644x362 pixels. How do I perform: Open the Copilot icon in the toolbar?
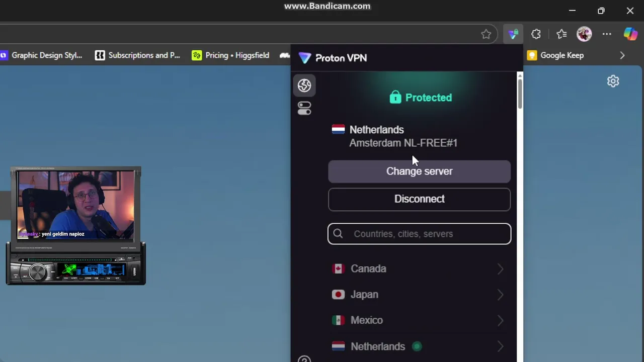(x=630, y=34)
